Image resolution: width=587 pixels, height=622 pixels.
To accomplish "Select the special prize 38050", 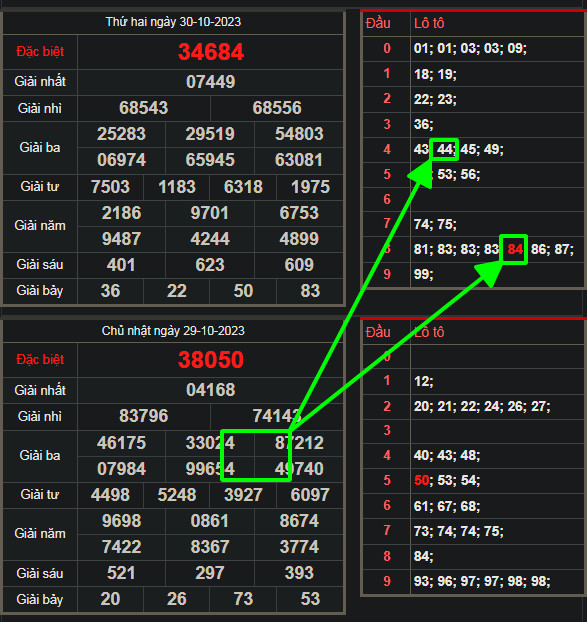I will point(211,360).
